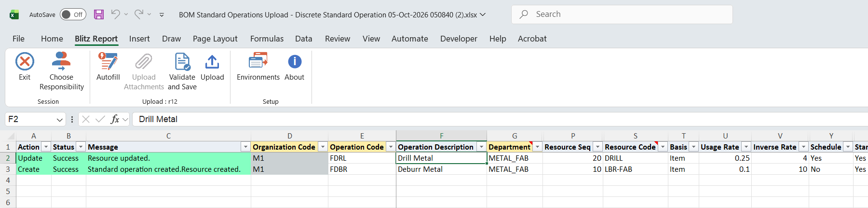Open Customize Quick Access Toolbar dropdown
This screenshot has width=868, height=208.
tap(162, 14)
